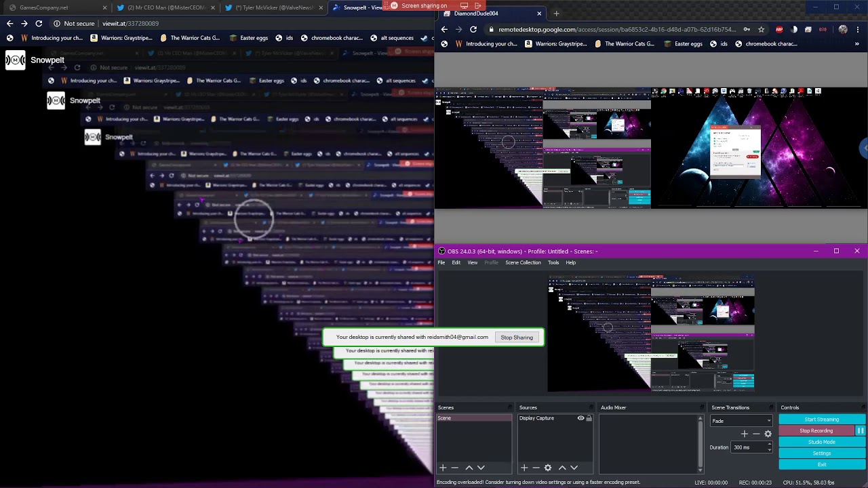The image size is (868, 488).
Task: Click Stop Recording in OBS Controls
Action: click(x=816, y=430)
